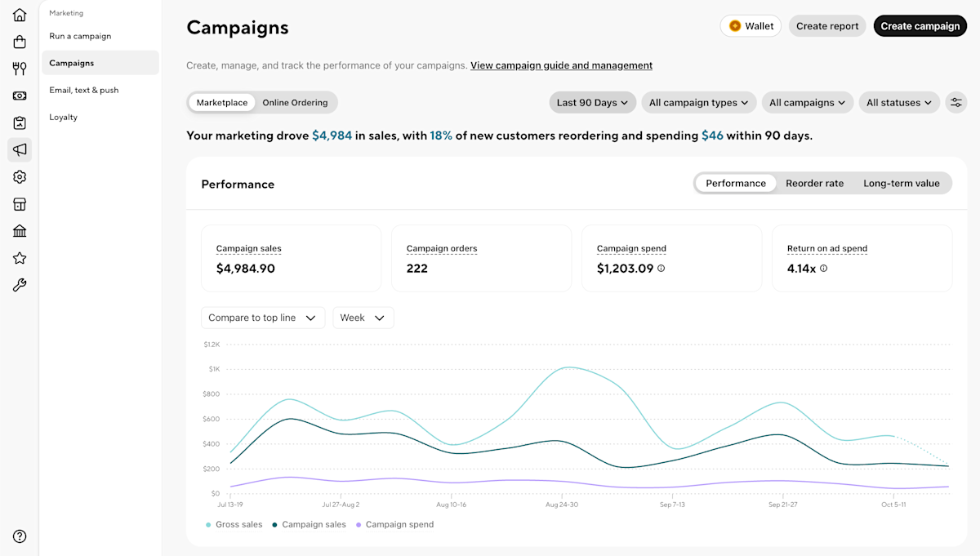Screen dimensions: 980x556
Task: Open the clipboard reports icon
Action: tap(20, 122)
